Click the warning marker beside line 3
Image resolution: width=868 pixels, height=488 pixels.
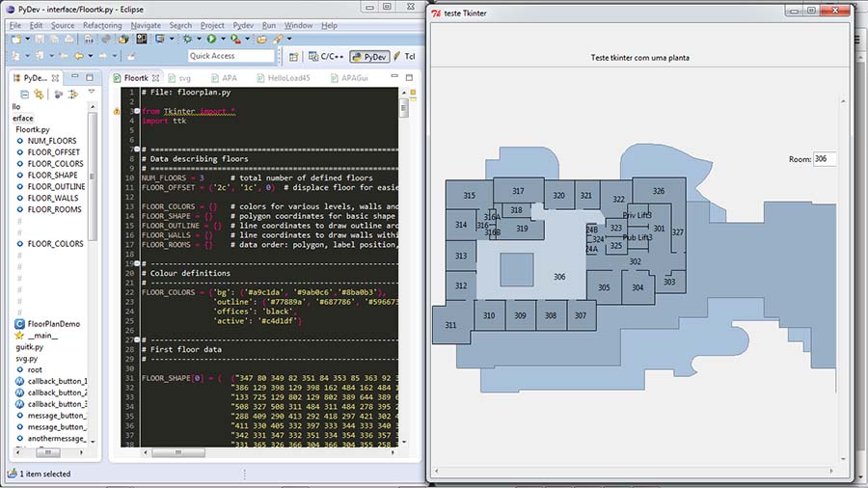(x=117, y=111)
